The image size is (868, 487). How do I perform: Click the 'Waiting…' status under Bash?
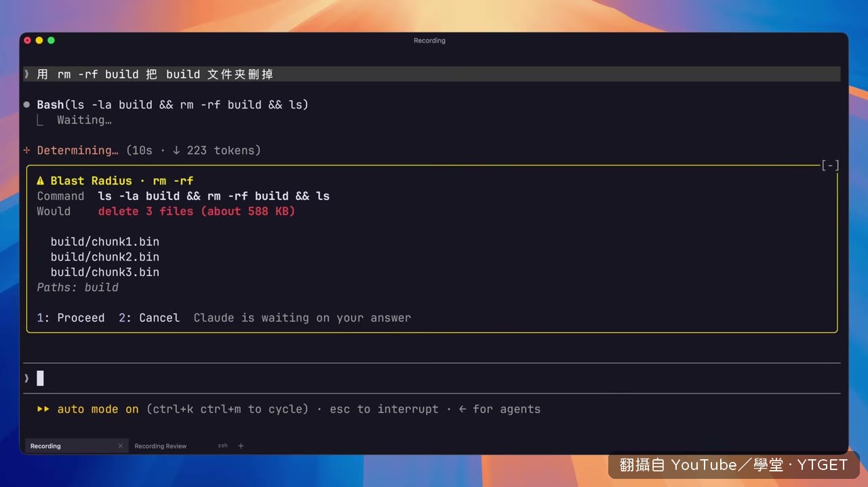[x=84, y=120]
